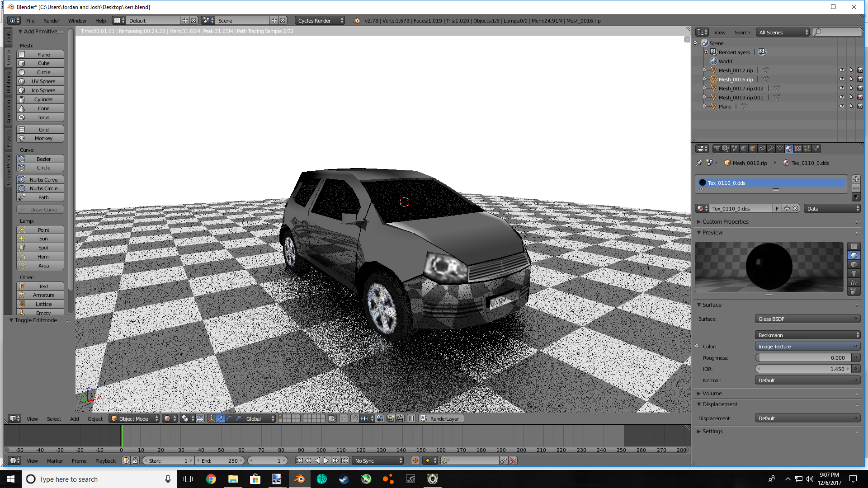Hide Mesh_0012.rip with its eye icon
The image size is (868, 488).
coord(842,70)
